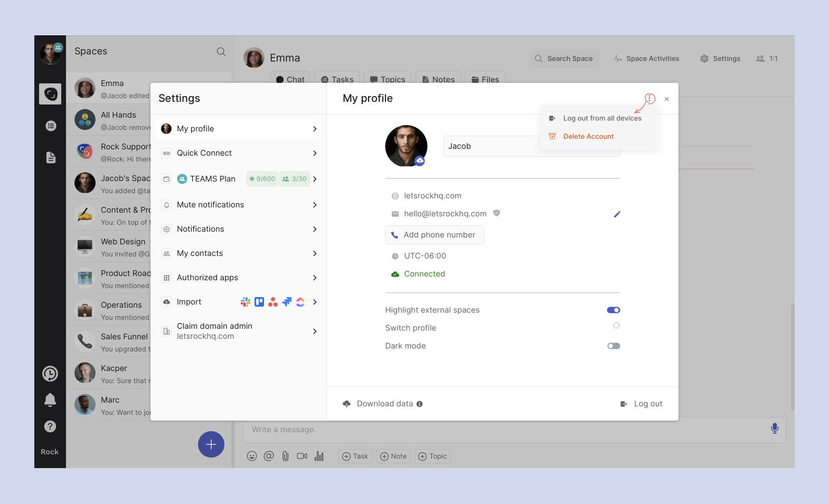Open the emoji picker icon

coord(252,457)
